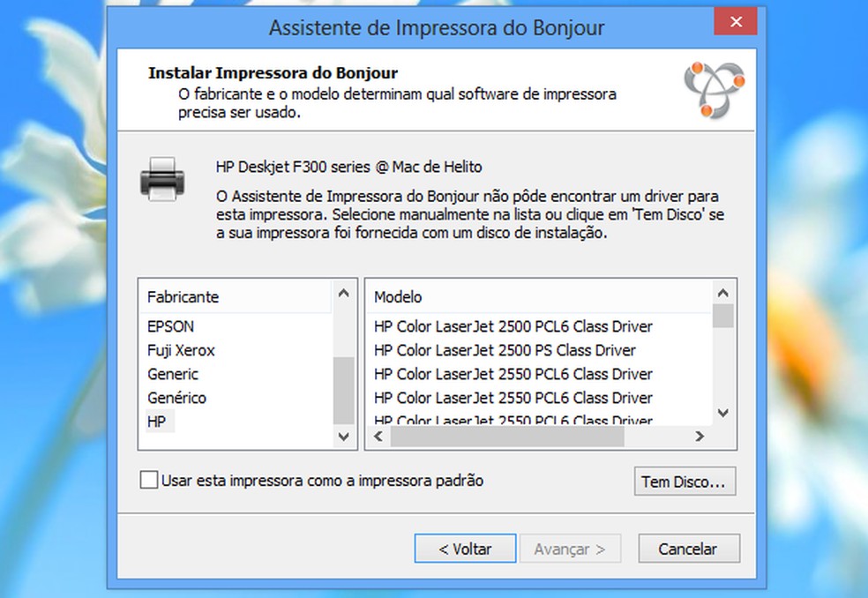
Task: Click the Voltar button
Action: click(465, 548)
